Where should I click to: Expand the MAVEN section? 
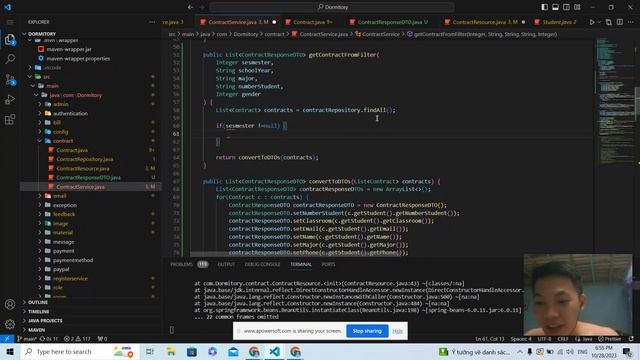(x=36, y=330)
